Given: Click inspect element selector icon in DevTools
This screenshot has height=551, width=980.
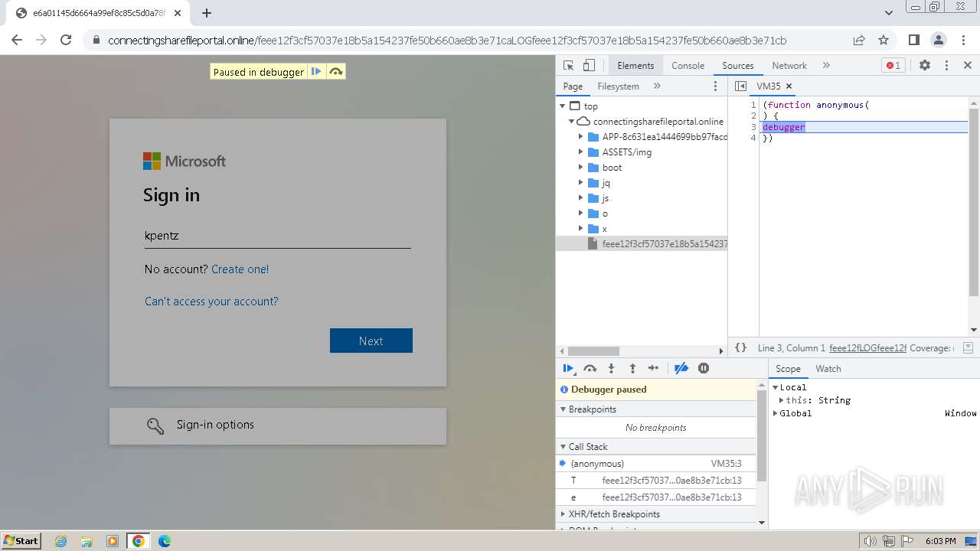Looking at the screenshot, I should tap(568, 65).
